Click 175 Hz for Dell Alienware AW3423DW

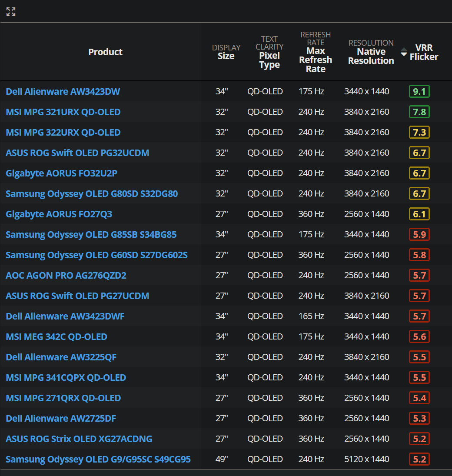311,91
